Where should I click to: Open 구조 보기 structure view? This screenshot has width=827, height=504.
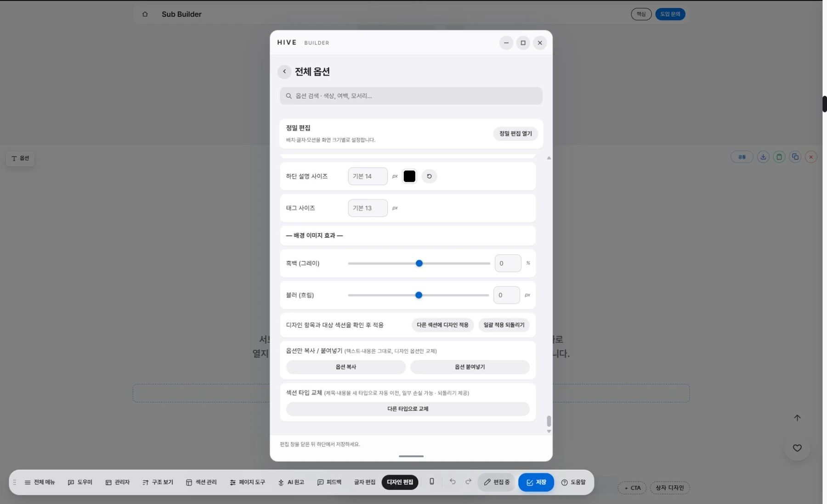click(x=158, y=482)
